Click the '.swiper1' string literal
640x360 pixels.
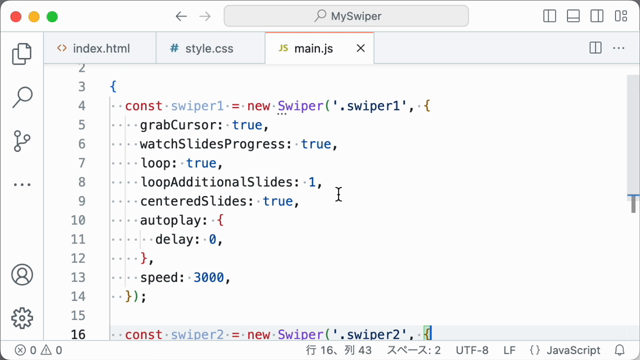click(369, 106)
